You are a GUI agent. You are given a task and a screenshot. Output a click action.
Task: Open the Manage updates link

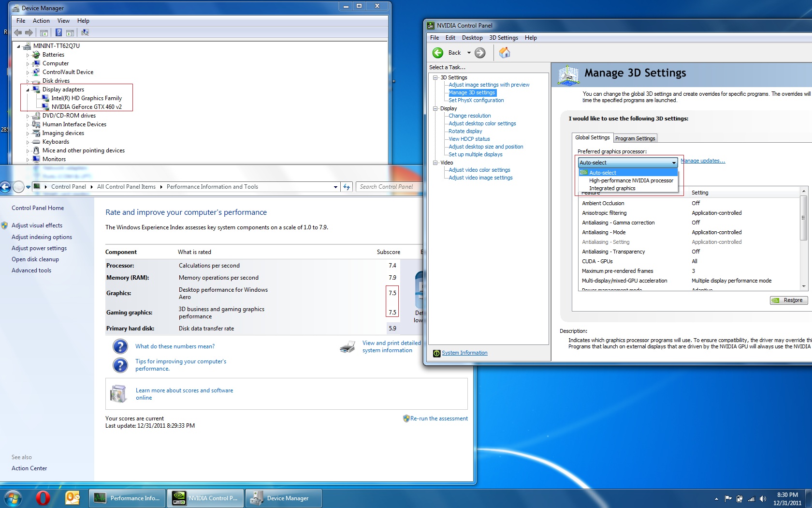[x=703, y=161]
